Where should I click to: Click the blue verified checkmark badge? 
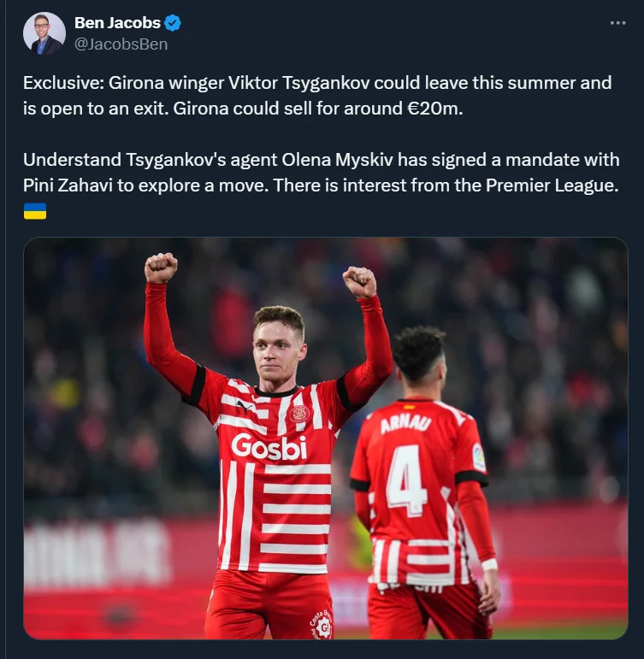tap(172, 23)
